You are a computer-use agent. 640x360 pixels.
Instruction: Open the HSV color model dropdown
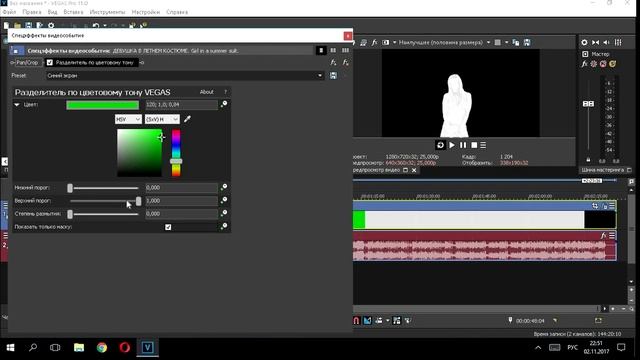point(128,119)
